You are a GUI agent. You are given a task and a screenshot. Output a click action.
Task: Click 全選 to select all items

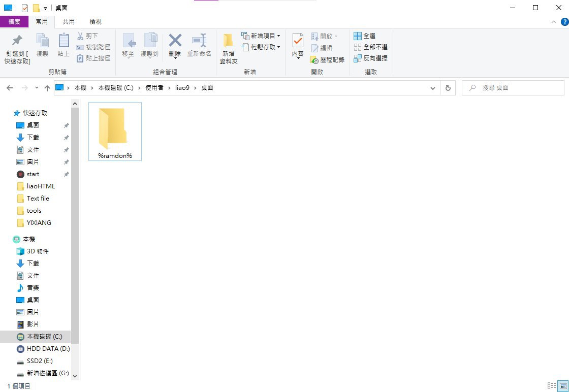[x=364, y=36]
